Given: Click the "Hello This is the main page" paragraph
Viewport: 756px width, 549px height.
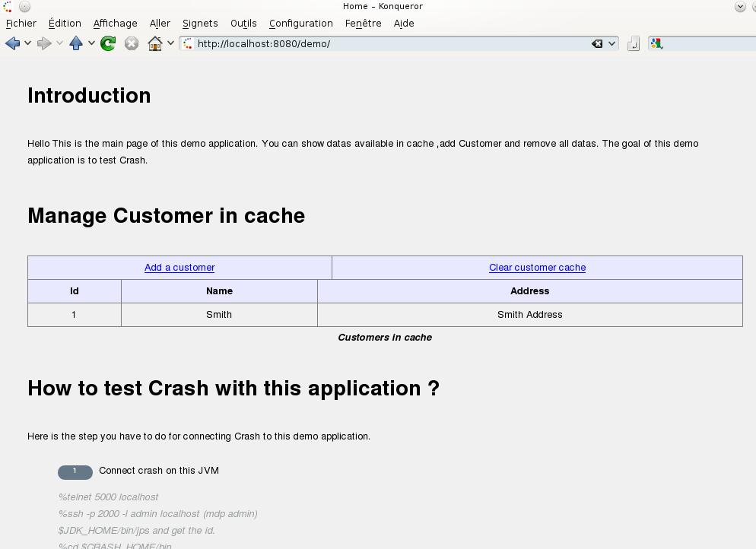Looking at the screenshot, I should [x=363, y=152].
